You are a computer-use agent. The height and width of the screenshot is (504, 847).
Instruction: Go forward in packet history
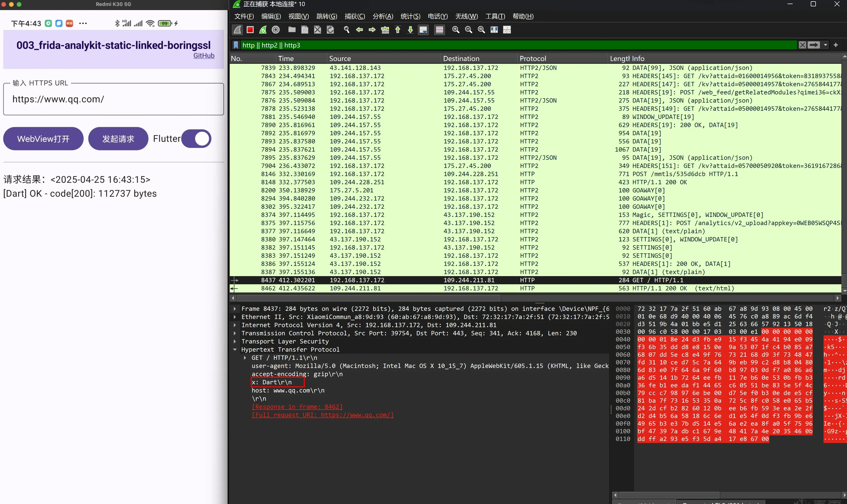click(x=372, y=30)
